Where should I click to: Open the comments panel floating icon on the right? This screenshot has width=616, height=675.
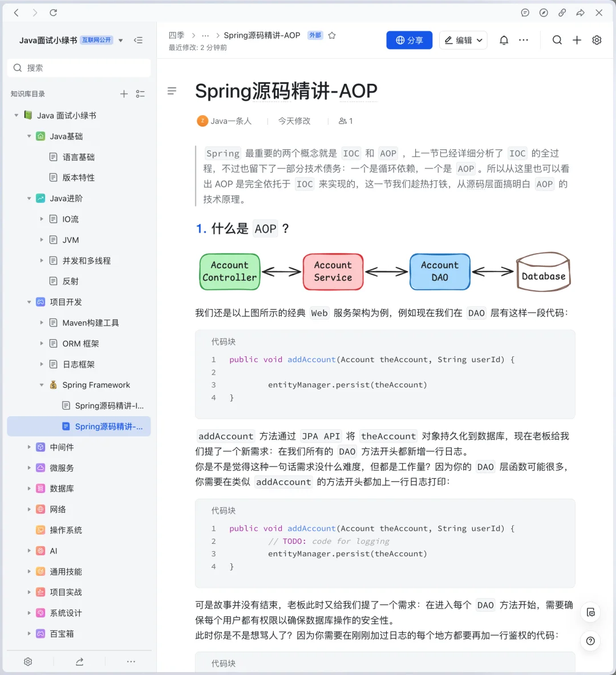pyautogui.click(x=590, y=612)
